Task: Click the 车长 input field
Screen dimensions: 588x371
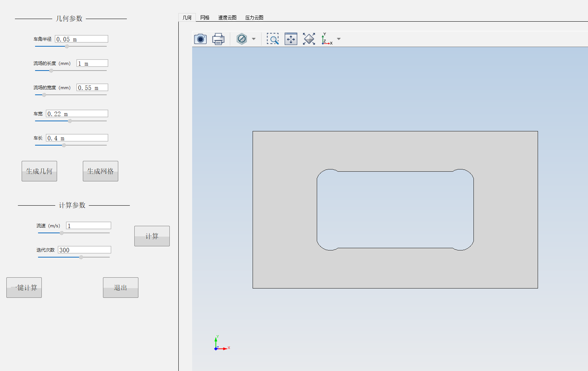Action: [77, 138]
